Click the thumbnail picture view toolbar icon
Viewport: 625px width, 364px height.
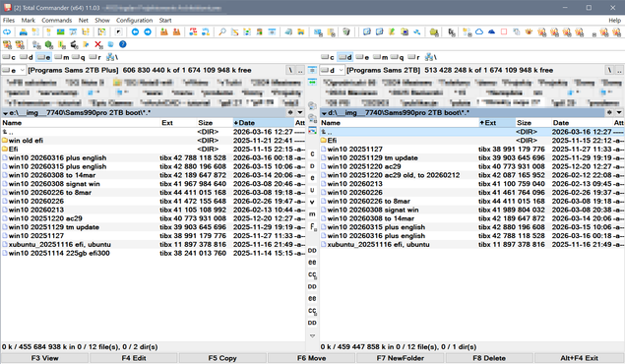61,31
